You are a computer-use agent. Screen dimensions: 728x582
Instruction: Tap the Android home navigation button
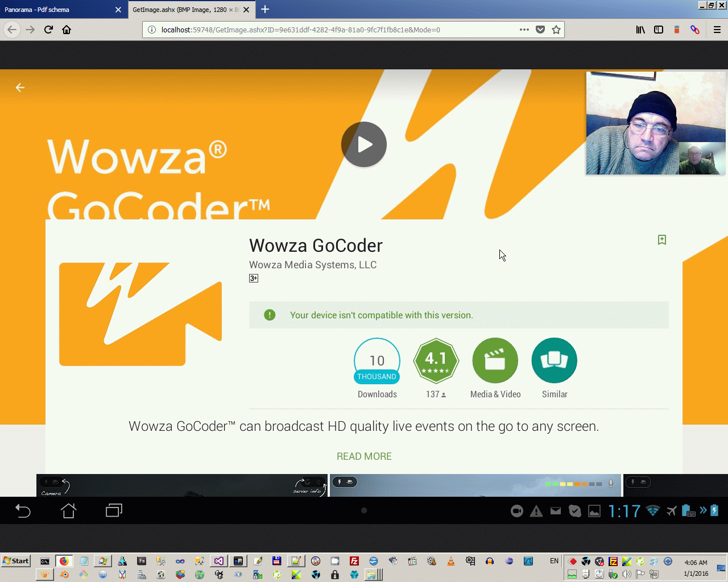click(x=68, y=510)
